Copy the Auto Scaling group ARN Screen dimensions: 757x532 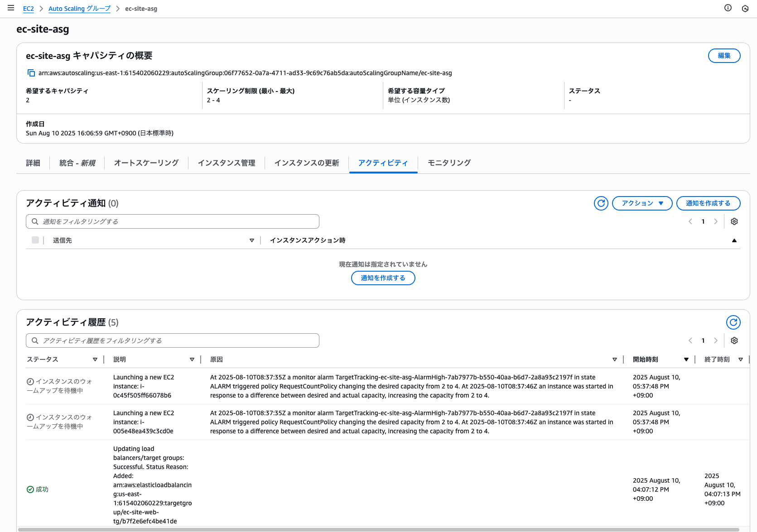coord(31,73)
